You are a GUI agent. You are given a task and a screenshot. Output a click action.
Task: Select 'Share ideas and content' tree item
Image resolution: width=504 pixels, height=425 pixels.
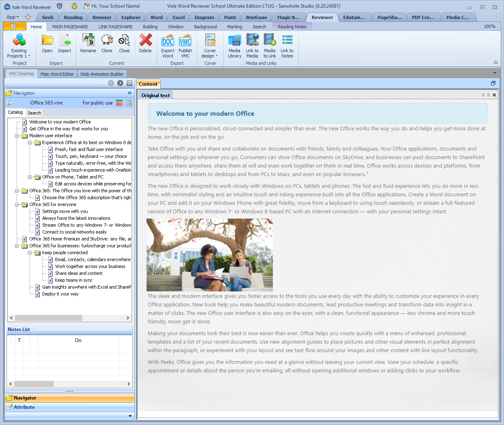79,273
